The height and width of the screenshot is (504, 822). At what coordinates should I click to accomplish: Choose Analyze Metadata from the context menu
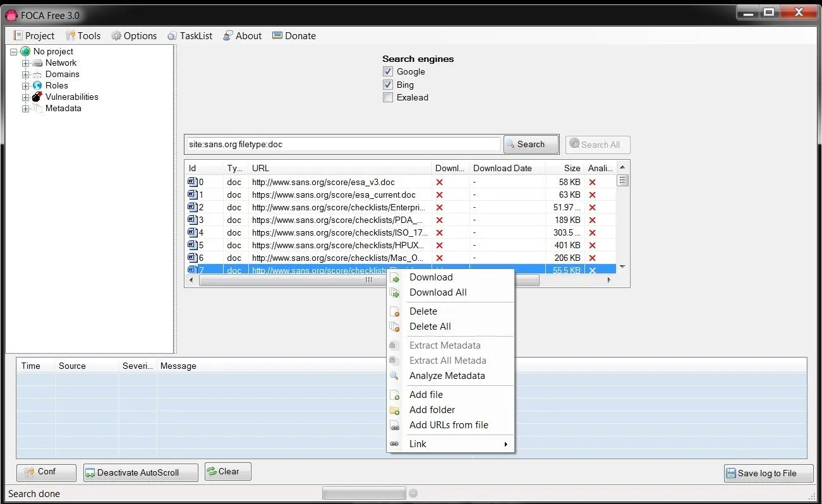pyautogui.click(x=450, y=376)
